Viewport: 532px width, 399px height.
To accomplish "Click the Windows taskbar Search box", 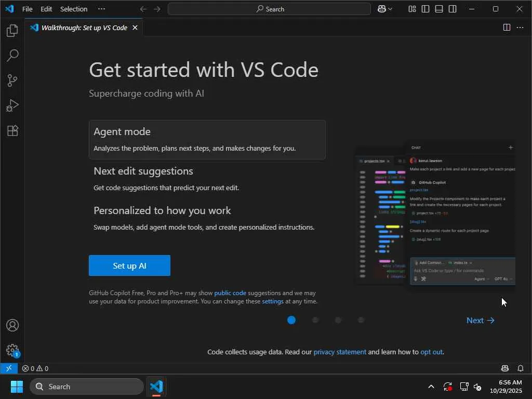I will [x=87, y=387].
